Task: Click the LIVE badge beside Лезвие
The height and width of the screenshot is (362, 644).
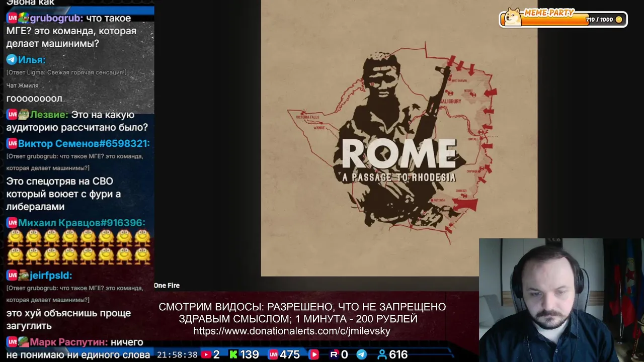Action: [x=12, y=115]
